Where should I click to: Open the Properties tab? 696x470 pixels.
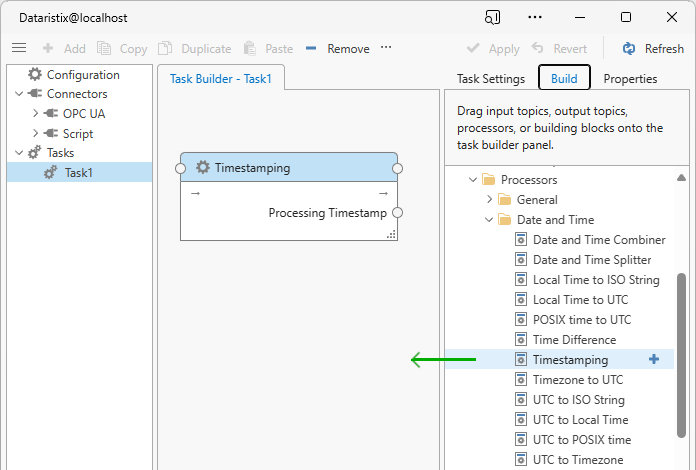point(630,79)
